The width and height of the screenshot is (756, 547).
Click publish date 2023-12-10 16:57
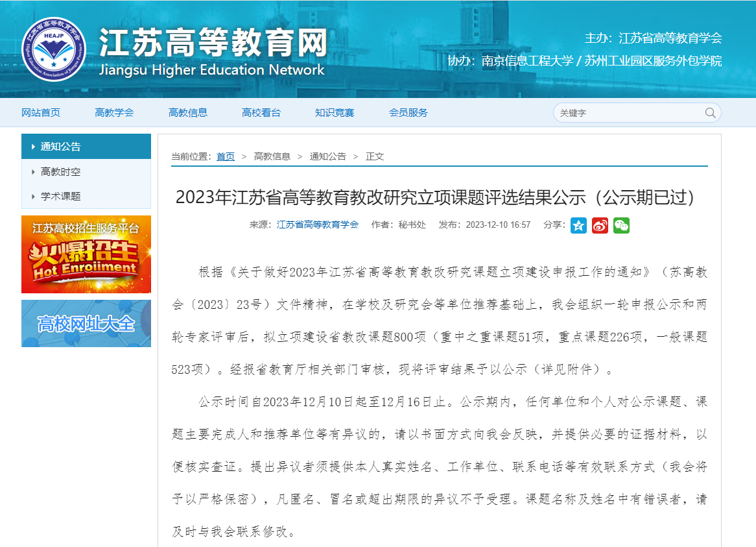click(x=498, y=225)
